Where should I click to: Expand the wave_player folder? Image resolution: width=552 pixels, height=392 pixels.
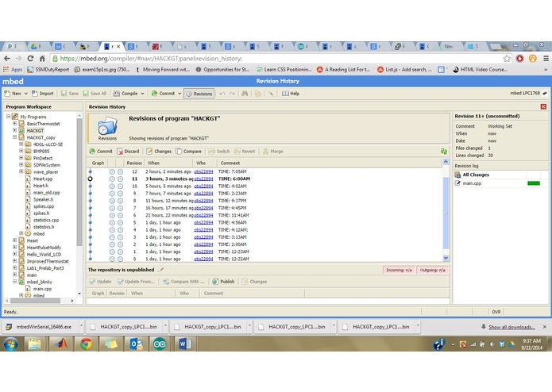pos(21,171)
